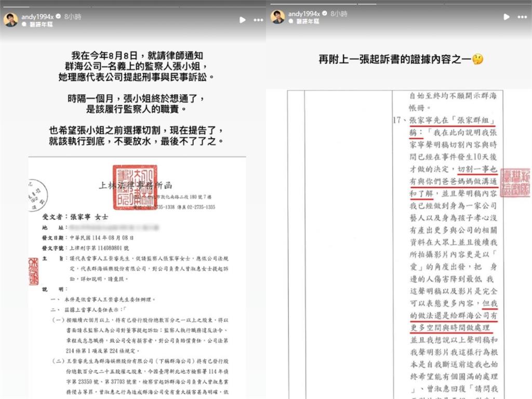This screenshot has width=532, height=399.
Task: Click the underlined line 17、張家寧先在「張家群組」
Action: coord(445,121)
